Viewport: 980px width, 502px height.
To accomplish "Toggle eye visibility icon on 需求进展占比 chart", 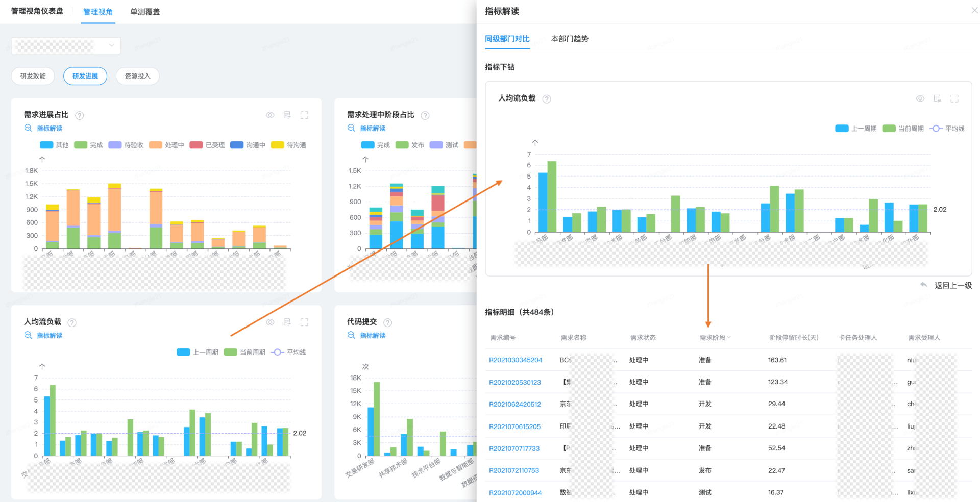I will coord(270,115).
